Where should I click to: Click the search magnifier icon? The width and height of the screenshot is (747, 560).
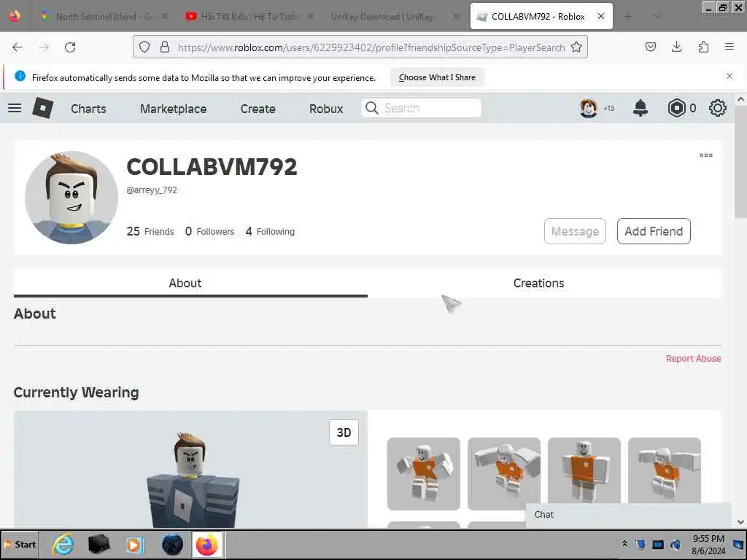click(372, 108)
